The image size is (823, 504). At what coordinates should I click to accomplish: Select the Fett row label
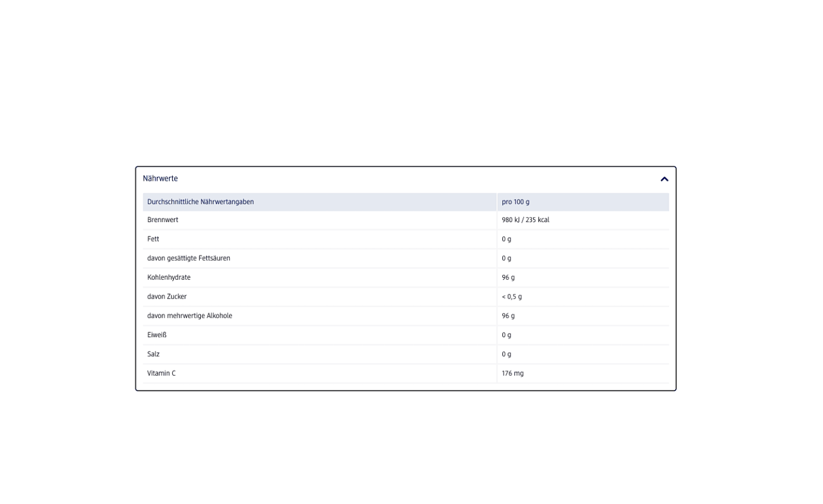point(153,239)
